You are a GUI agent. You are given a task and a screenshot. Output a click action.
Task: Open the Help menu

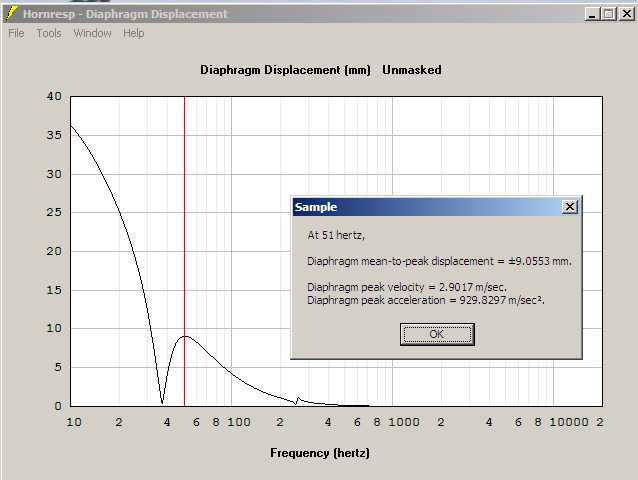click(133, 33)
